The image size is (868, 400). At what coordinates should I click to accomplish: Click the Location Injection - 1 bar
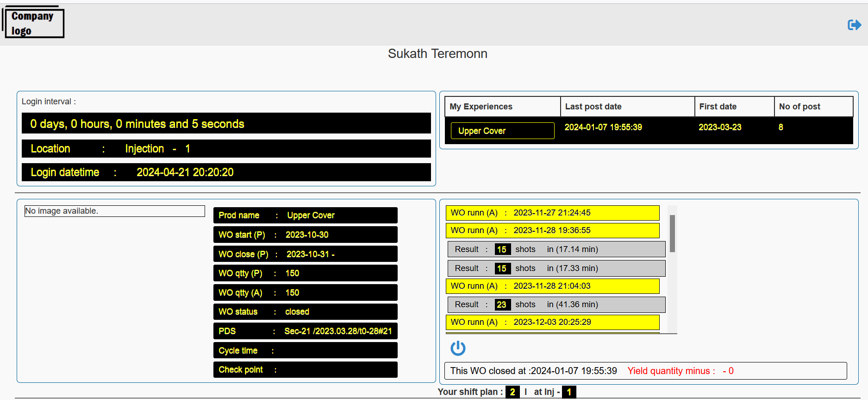coord(226,148)
